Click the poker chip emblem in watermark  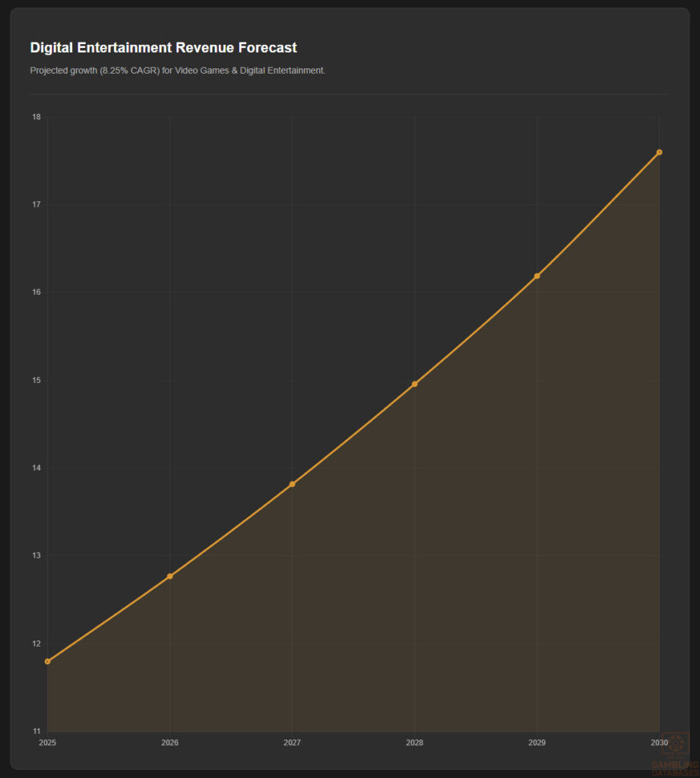click(675, 743)
